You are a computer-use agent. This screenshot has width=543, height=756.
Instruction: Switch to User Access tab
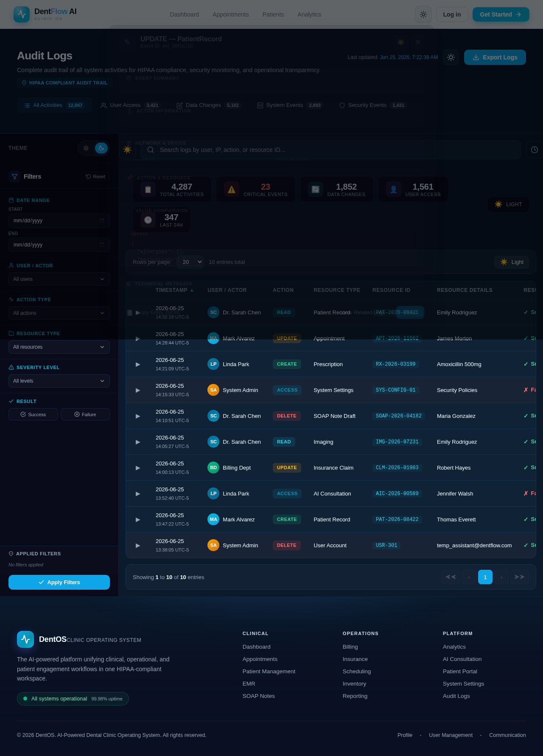131,105
